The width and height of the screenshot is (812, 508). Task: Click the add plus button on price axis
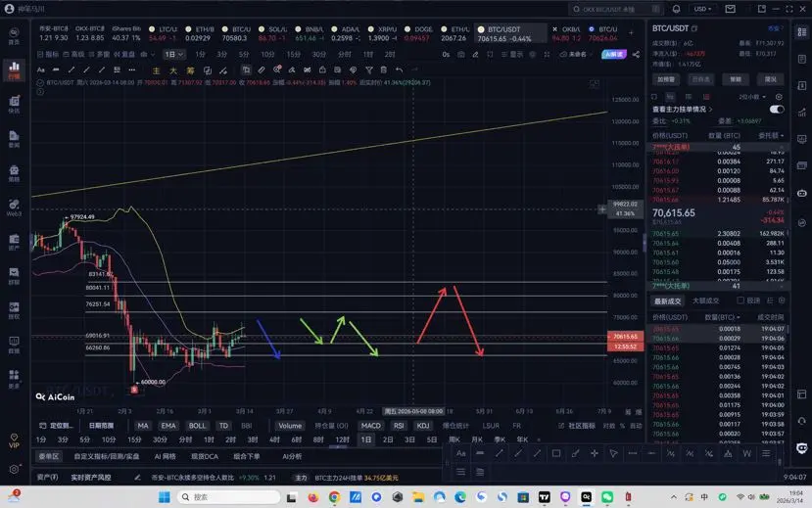pyautogui.click(x=601, y=209)
